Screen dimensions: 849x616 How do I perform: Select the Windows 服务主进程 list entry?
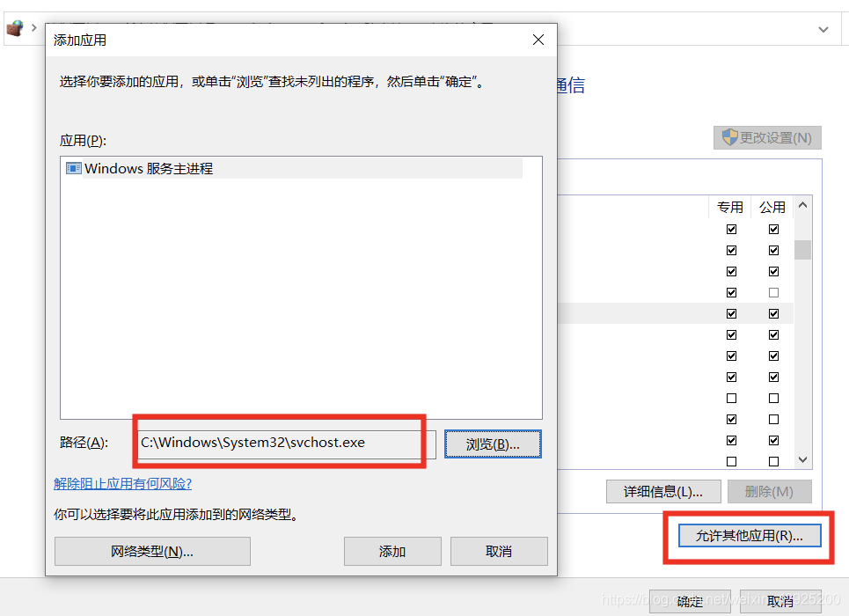click(292, 168)
